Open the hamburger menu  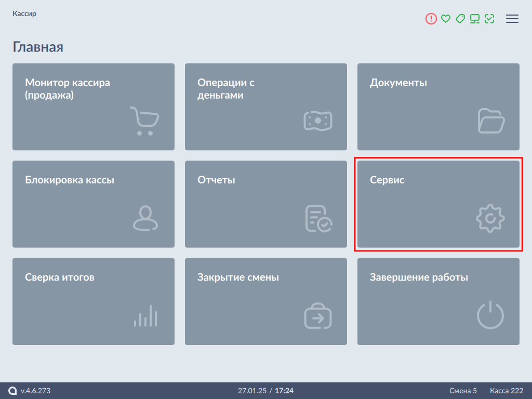coord(512,19)
